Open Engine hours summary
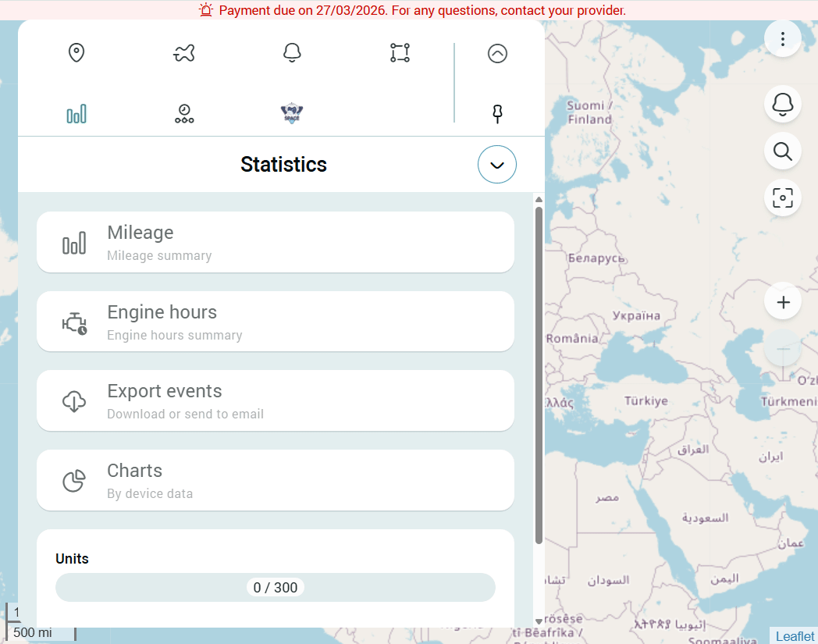The height and width of the screenshot is (644, 818). click(x=276, y=322)
